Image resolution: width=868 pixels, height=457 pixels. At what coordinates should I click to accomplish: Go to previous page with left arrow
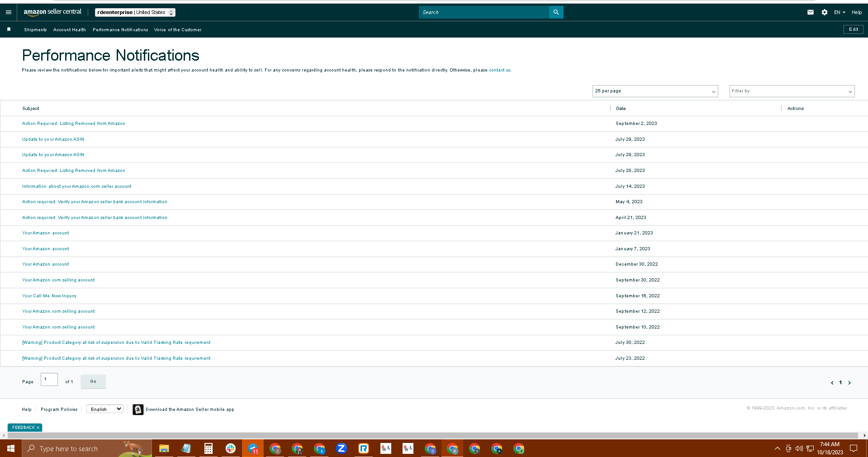[x=832, y=383]
